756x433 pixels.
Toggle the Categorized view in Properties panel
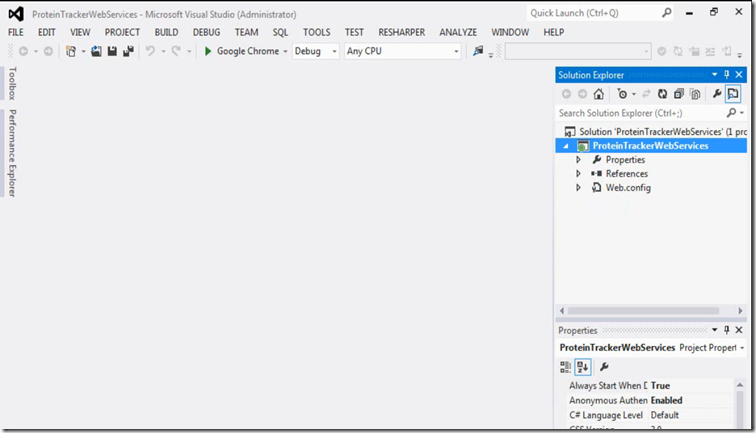click(566, 367)
